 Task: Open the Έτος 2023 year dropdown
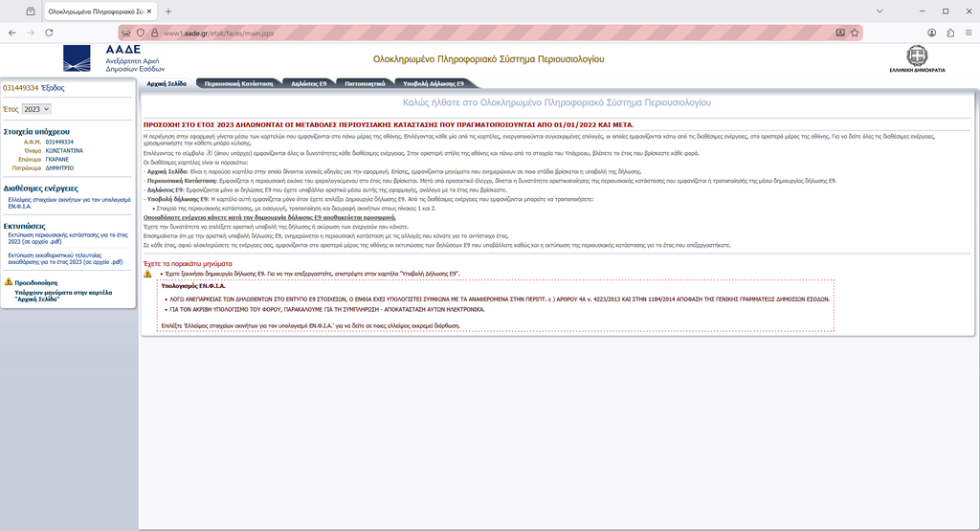point(36,110)
